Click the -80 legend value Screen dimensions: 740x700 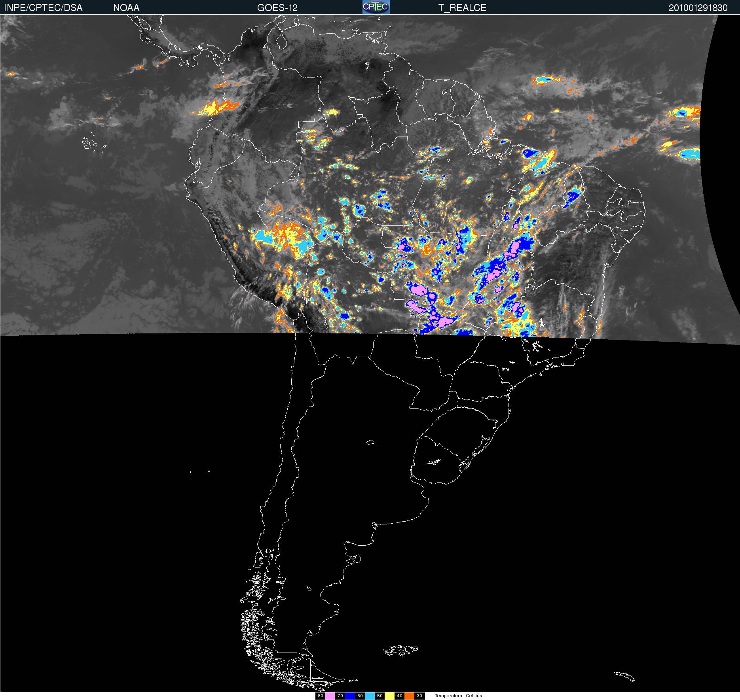tap(320, 696)
